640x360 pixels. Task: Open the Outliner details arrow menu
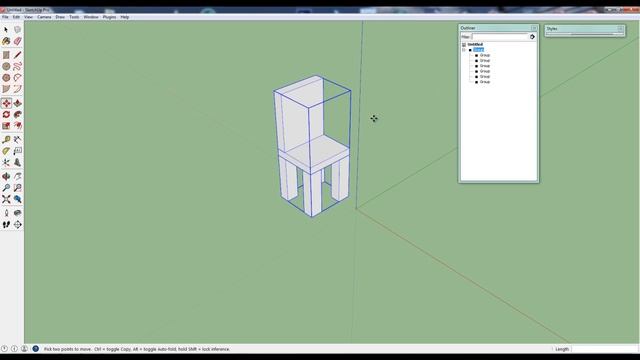pos(532,37)
